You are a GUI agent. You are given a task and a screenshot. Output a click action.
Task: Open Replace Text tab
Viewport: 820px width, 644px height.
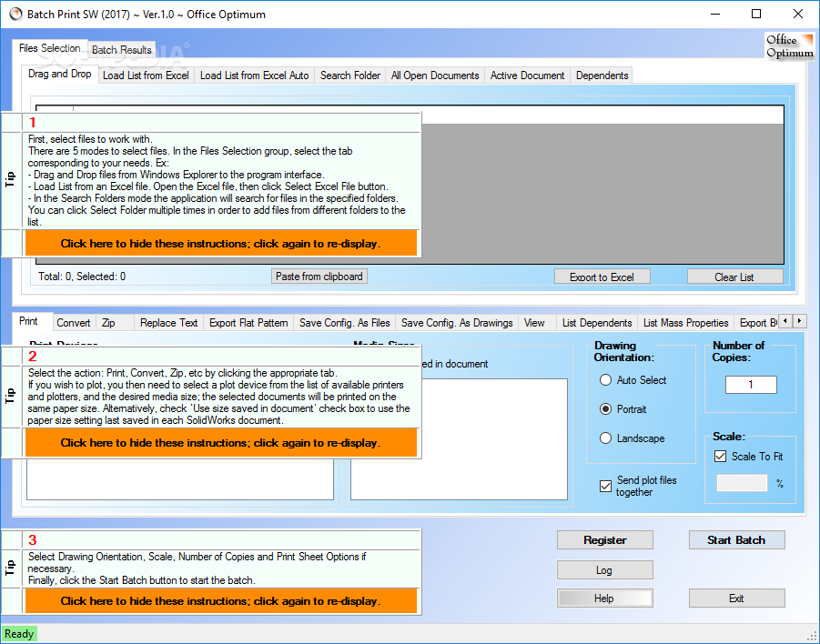click(168, 323)
